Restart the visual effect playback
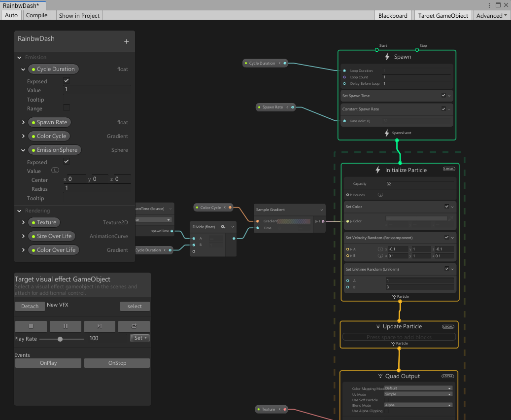This screenshot has height=420, width=511. coord(134,326)
